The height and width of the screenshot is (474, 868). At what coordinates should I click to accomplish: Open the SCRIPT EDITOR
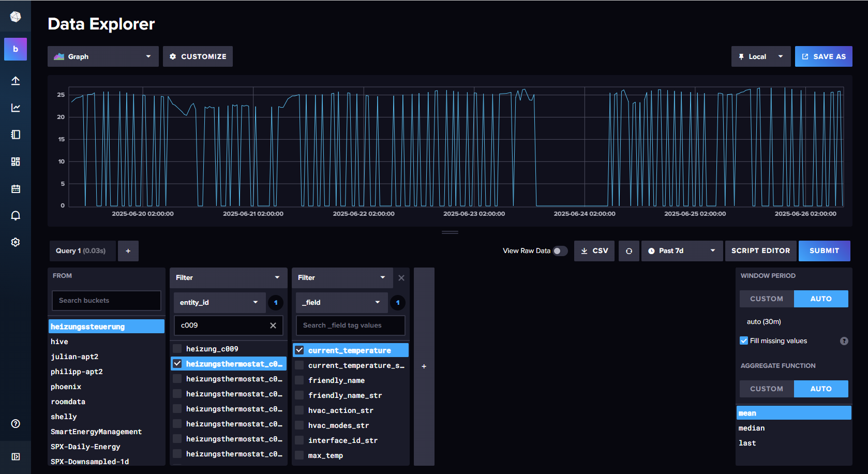point(760,251)
